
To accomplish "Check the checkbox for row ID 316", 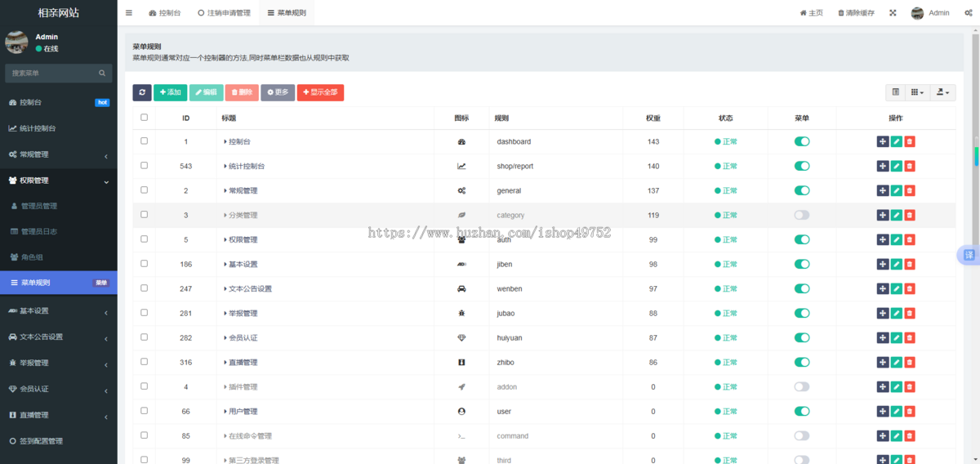I will [x=145, y=361].
